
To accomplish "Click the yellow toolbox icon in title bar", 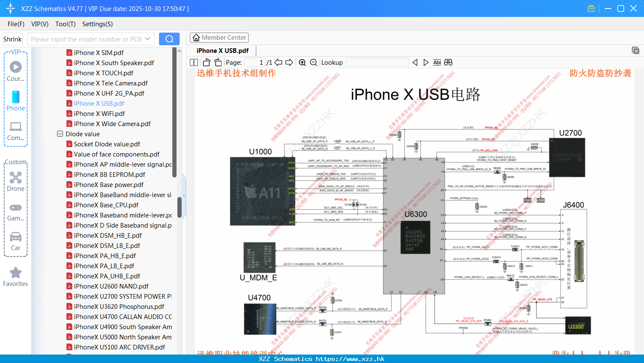I will click(x=591, y=8).
